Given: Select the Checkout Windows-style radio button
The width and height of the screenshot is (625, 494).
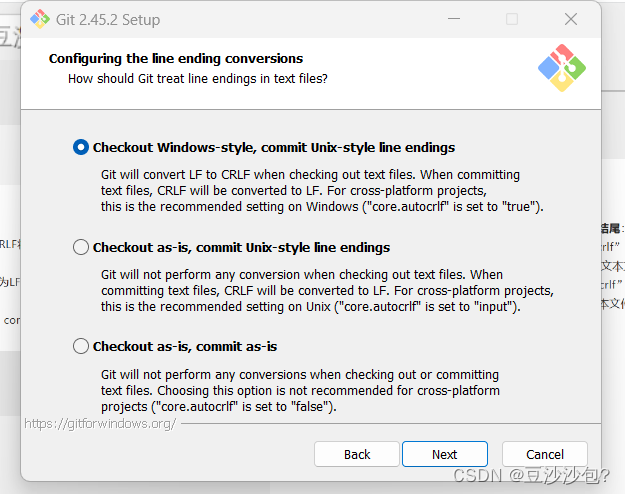Looking at the screenshot, I should click(81, 147).
